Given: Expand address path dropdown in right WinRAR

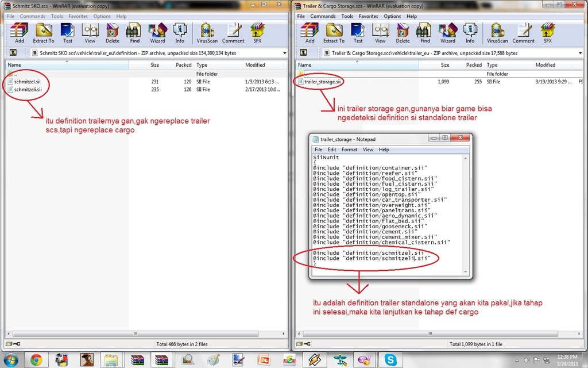Looking at the screenshot, I should (x=575, y=53).
